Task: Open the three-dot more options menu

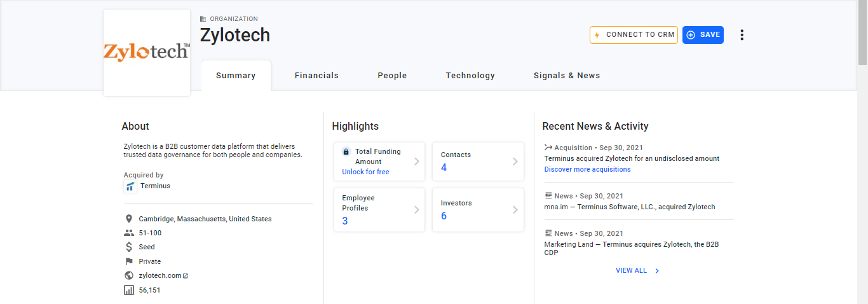Action: coord(742,35)
